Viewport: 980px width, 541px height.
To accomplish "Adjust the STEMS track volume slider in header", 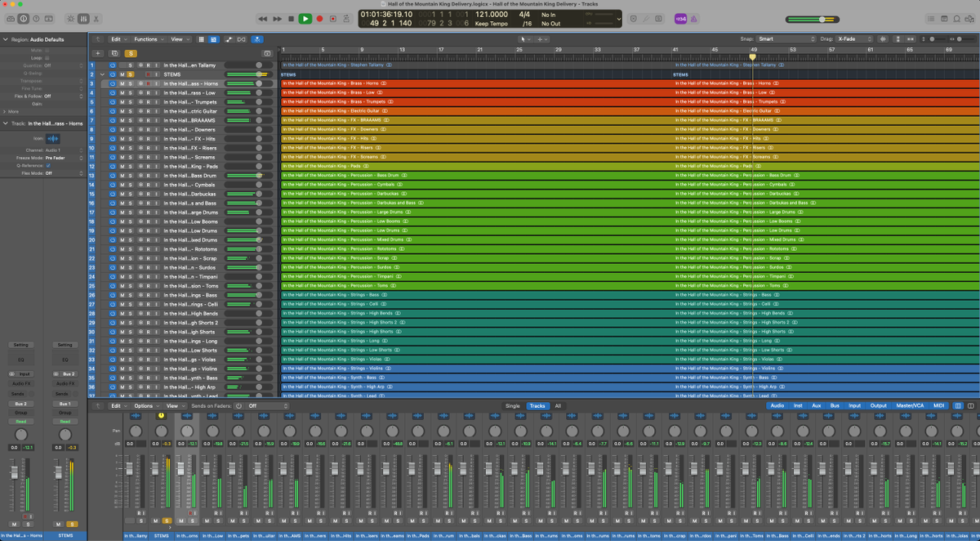I will coord(248,74).
